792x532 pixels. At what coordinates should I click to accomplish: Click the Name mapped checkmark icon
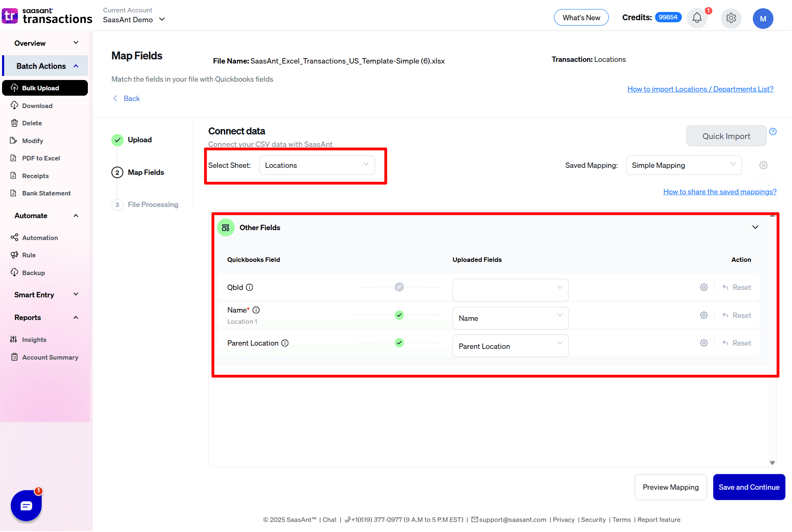[x=399, y=315]
